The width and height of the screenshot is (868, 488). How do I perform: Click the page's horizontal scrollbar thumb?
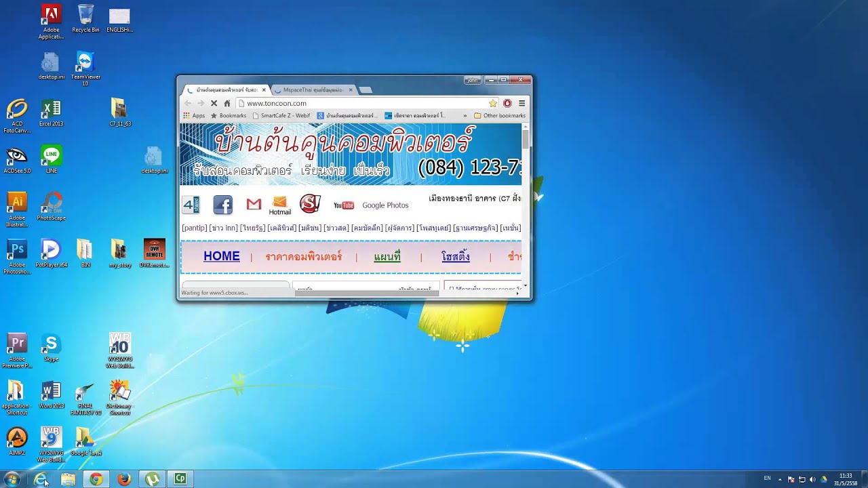click(366, 293)
